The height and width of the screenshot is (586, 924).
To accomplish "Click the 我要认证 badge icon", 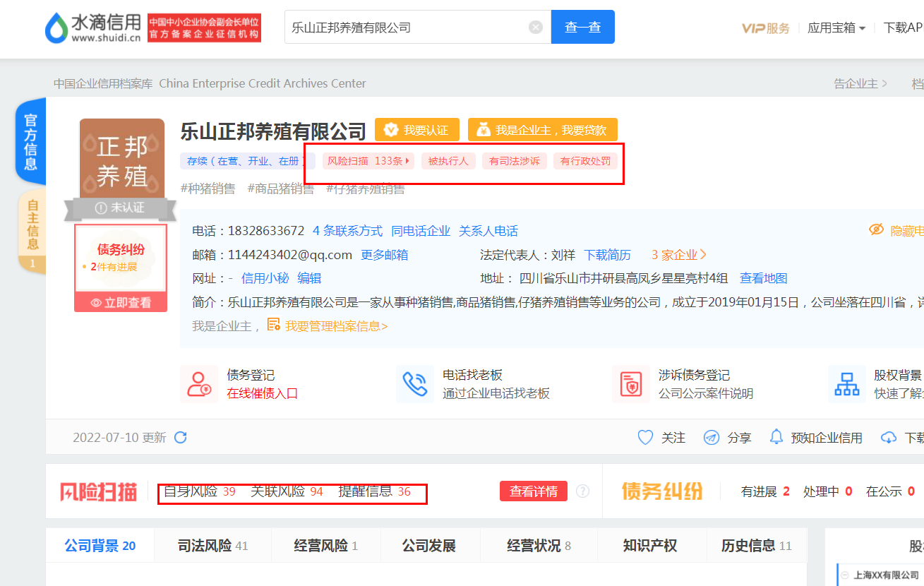I will (x=390, y=130).
